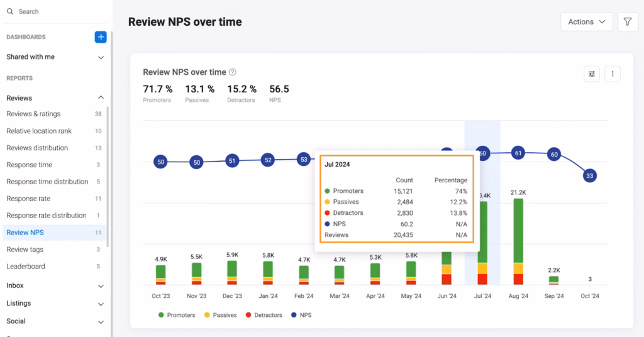Open the Leaderboard report
The height and width of the screenshot is (337, 644).
[x=26, y=267]
